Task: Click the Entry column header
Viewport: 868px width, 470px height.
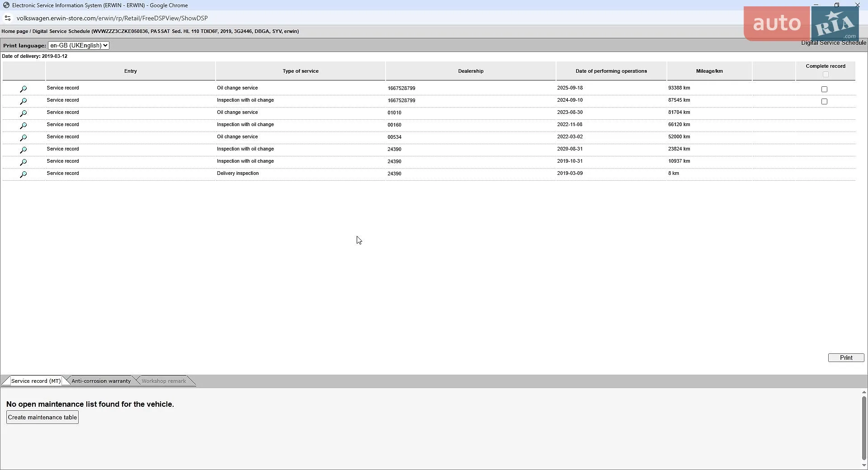Action: tap(131, 71)
